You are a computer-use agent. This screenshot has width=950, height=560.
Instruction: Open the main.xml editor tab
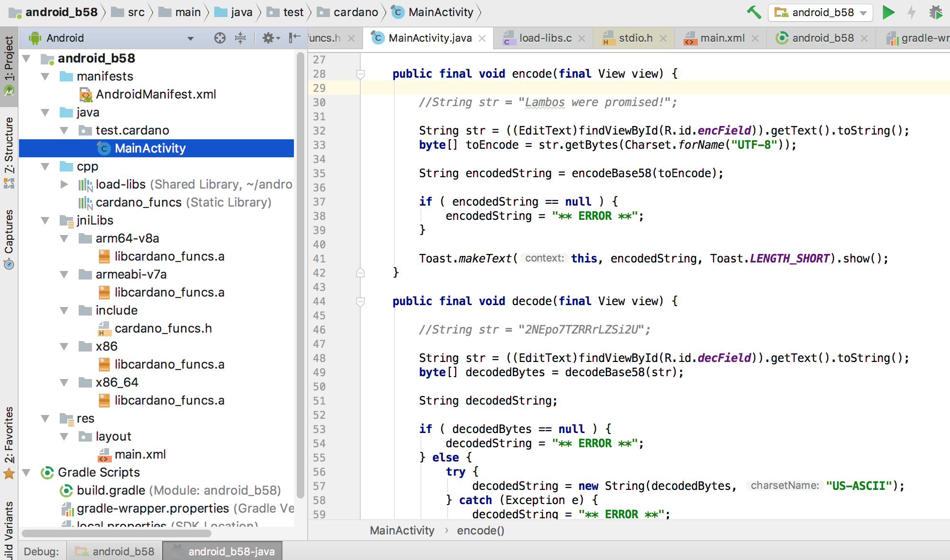722,38
